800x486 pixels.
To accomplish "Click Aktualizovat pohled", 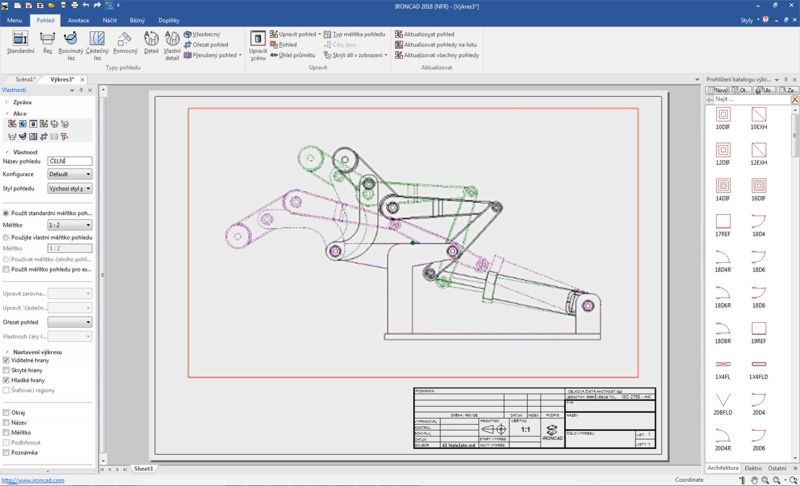I will (x=424, y=34).
